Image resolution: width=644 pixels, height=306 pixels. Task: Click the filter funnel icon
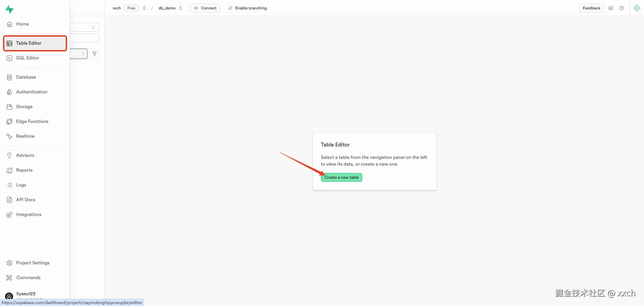point(95,54)
